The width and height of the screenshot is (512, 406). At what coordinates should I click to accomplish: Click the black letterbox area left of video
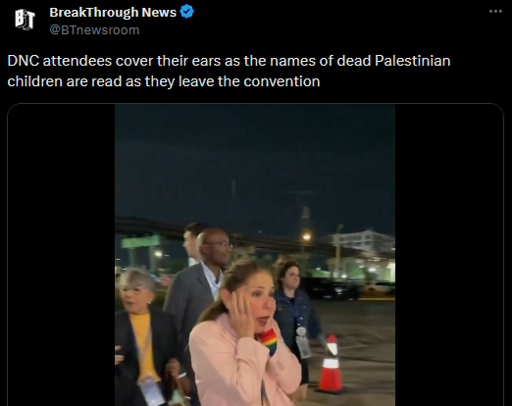[61, 255]
